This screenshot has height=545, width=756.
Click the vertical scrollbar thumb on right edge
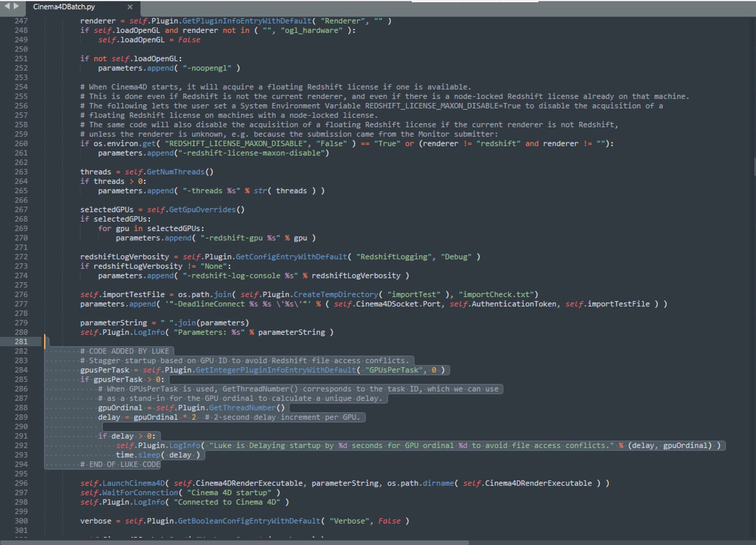(754, 166)
